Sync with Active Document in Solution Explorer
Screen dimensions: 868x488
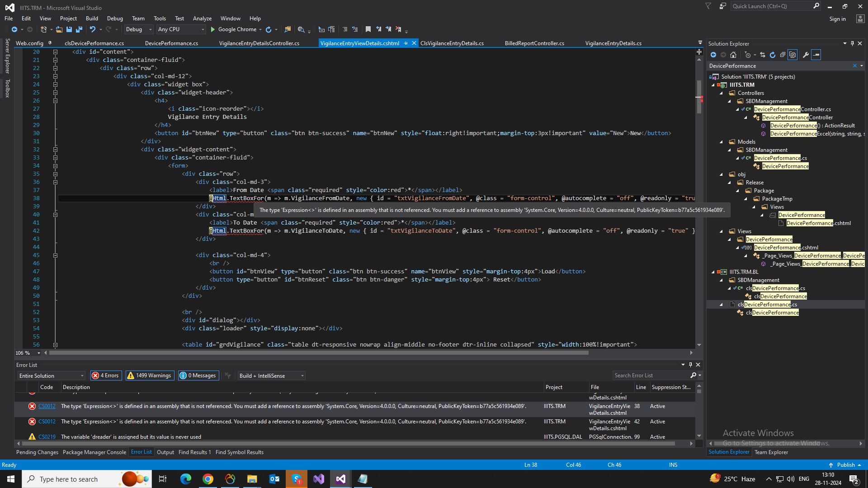[x=763, y=55]
